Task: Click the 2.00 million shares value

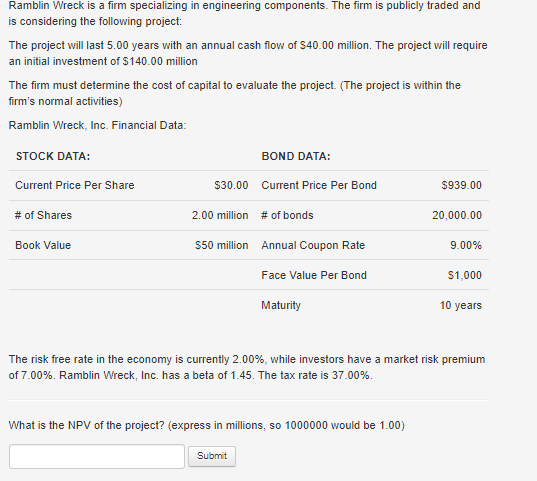Action: coord(220,215)
